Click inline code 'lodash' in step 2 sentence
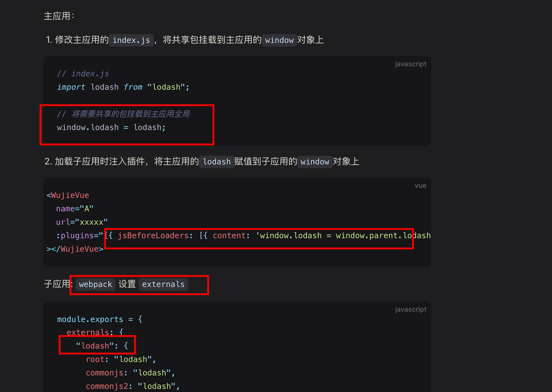Viewport: 552px width, 392px height. point(217,162)
